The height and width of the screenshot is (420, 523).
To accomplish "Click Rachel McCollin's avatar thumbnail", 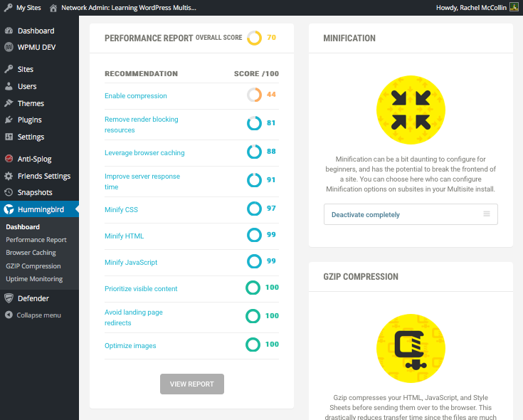I will [514, 7].
